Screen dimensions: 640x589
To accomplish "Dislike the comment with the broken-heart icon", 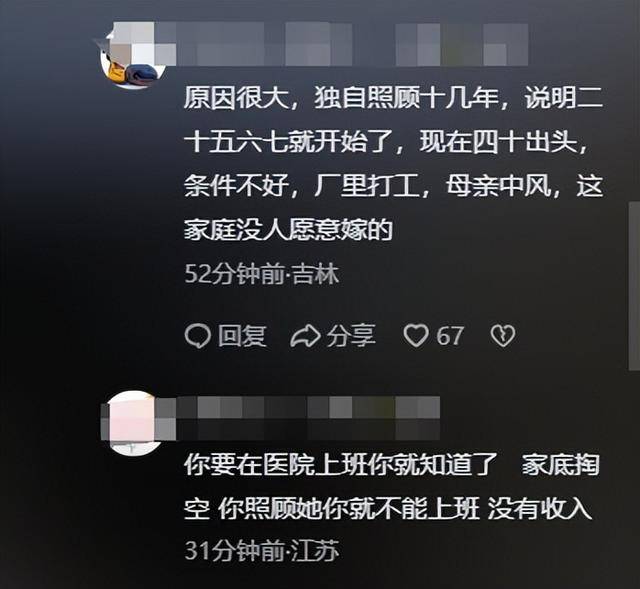I will pyautogui.click(x=502, y=336).
